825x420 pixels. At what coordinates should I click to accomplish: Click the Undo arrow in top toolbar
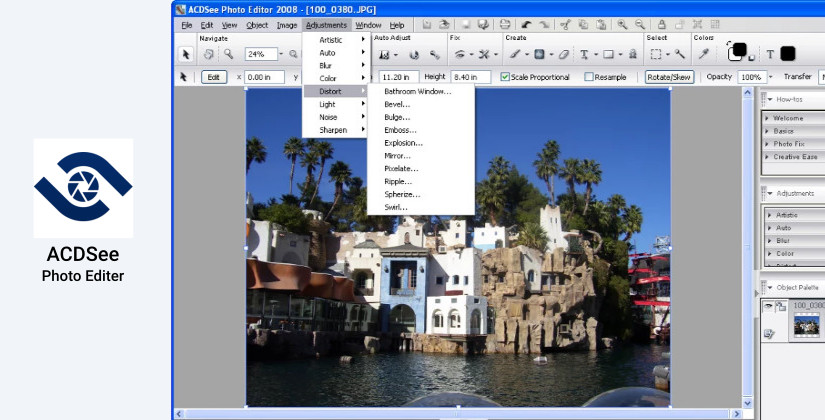tap(525, 24)
